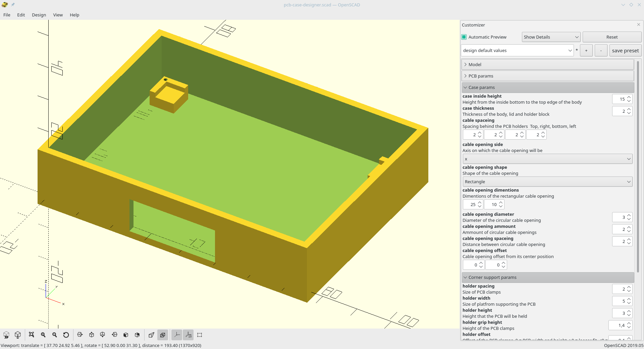The image size is (644, 349).
Task: Decrease holder grip height value
Action: click(x=629, y=327)
